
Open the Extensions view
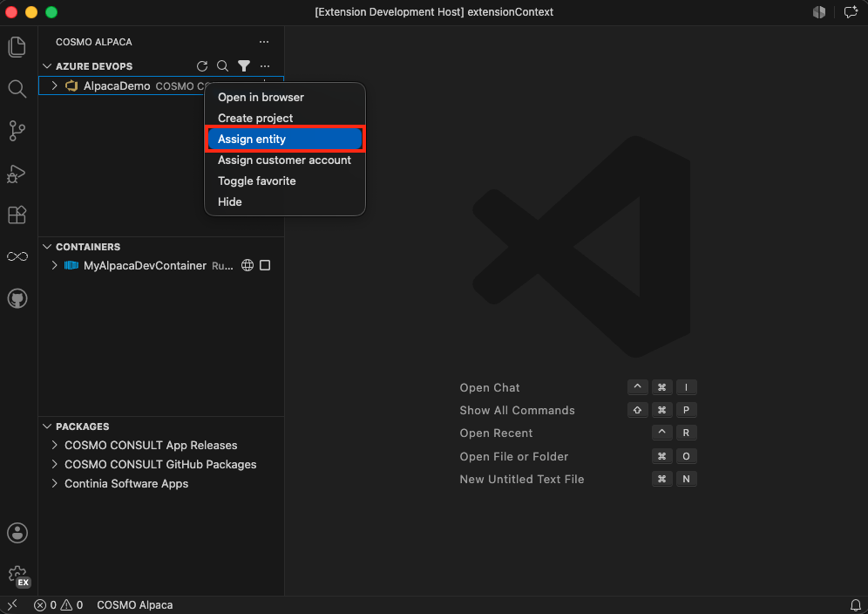[x=17, y=215]
